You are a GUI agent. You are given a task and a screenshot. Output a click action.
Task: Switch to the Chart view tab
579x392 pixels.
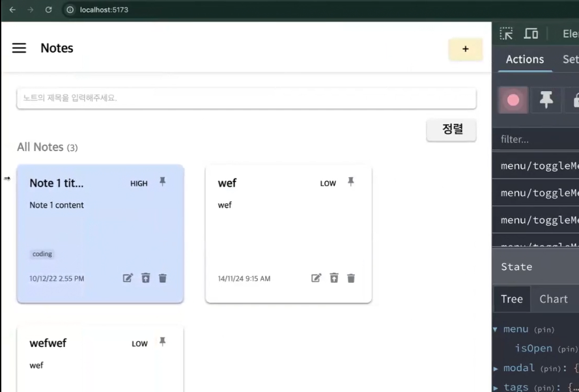click(554, 299)
